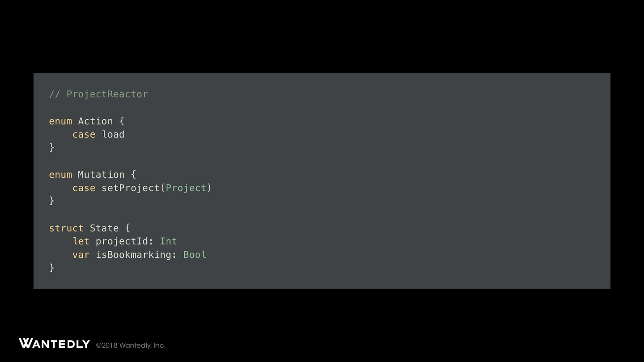
Task: Click the closing brace of State struct
Action: click(52, 268)
